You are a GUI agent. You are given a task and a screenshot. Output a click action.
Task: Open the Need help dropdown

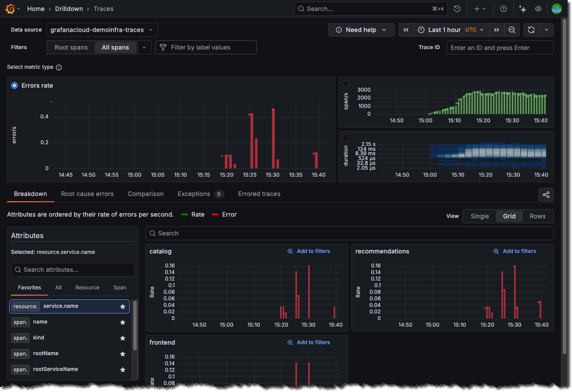pos(361,30)
